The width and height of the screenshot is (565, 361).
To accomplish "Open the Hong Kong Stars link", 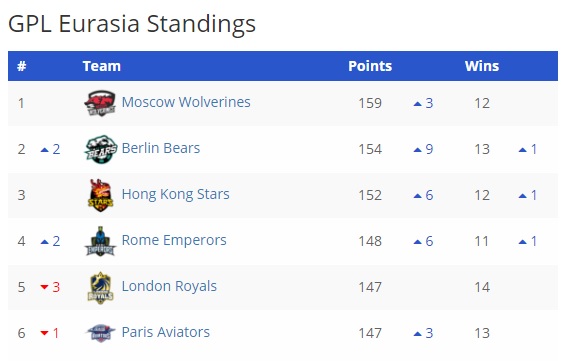I will [x=175, y=194].
